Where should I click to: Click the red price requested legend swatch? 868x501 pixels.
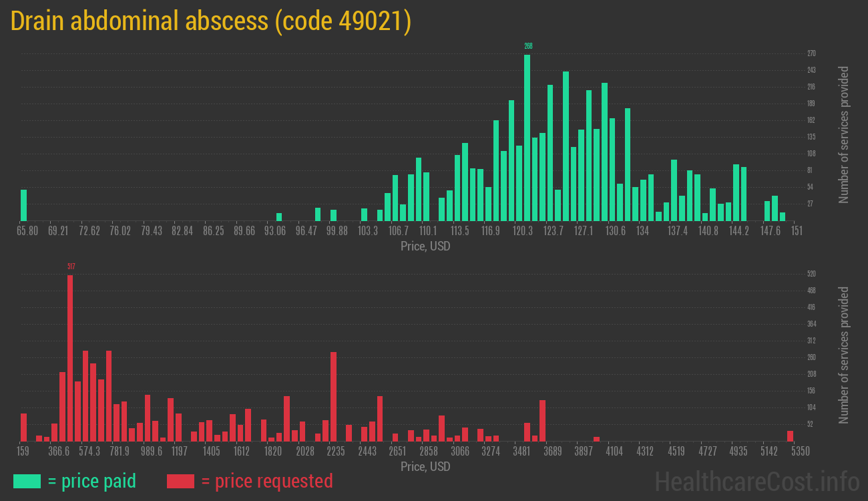point(180,481)
